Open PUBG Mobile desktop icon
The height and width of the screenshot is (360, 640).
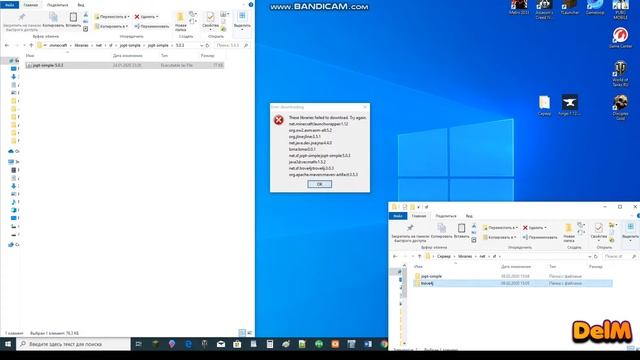[x=620, y=10]
